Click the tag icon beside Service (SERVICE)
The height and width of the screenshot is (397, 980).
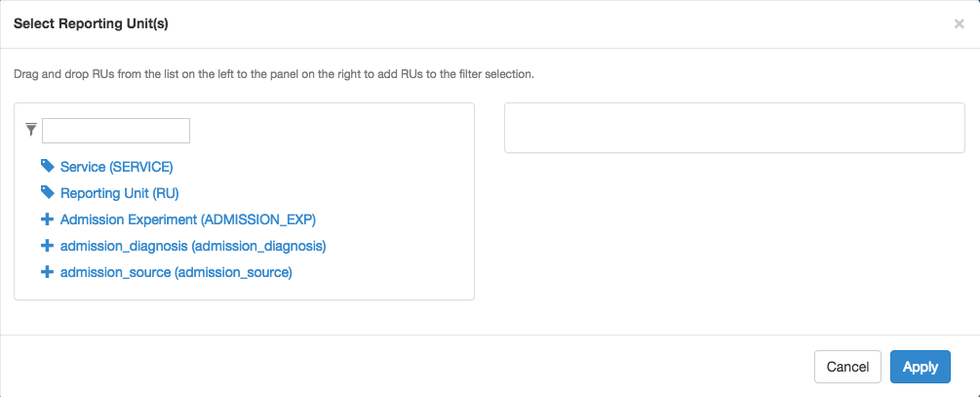(48, 166)
